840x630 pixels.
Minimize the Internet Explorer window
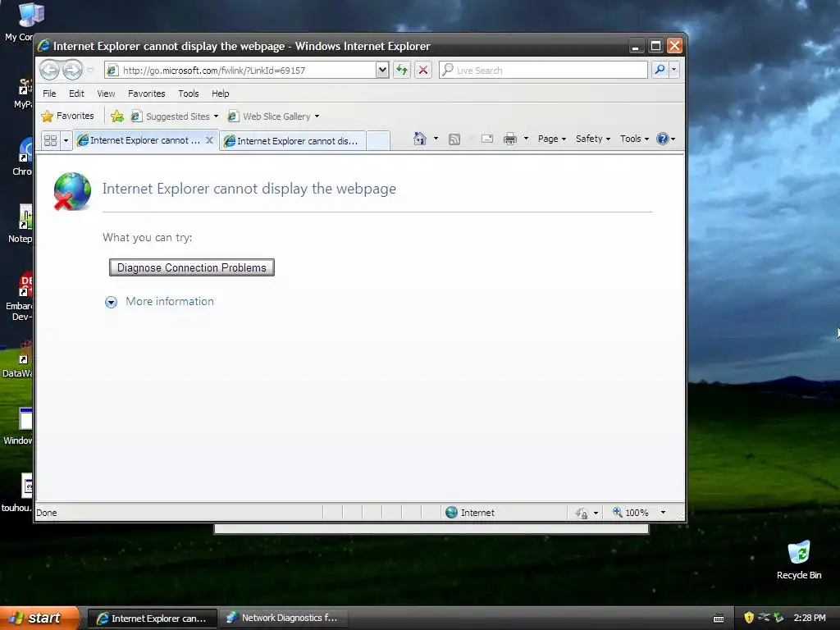(x=636, y=46)
